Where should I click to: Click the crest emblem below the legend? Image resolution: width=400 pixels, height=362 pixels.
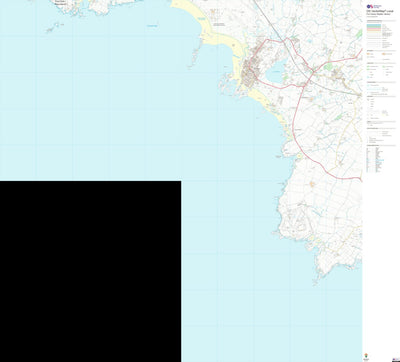[365, 356]
